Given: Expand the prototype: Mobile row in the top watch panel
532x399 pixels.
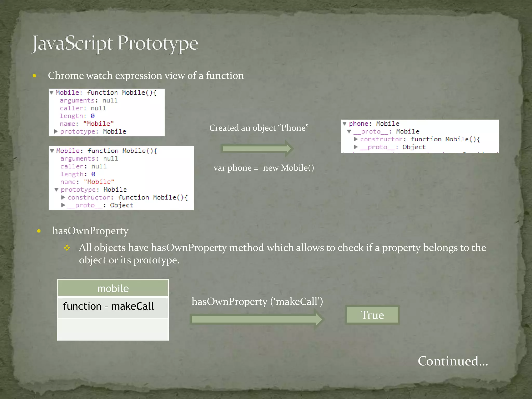Looking at the screenshot, I should [56, 132].
